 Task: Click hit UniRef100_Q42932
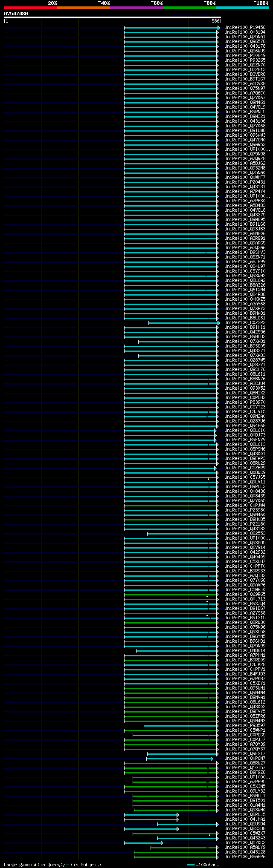(x=245, y=552)
